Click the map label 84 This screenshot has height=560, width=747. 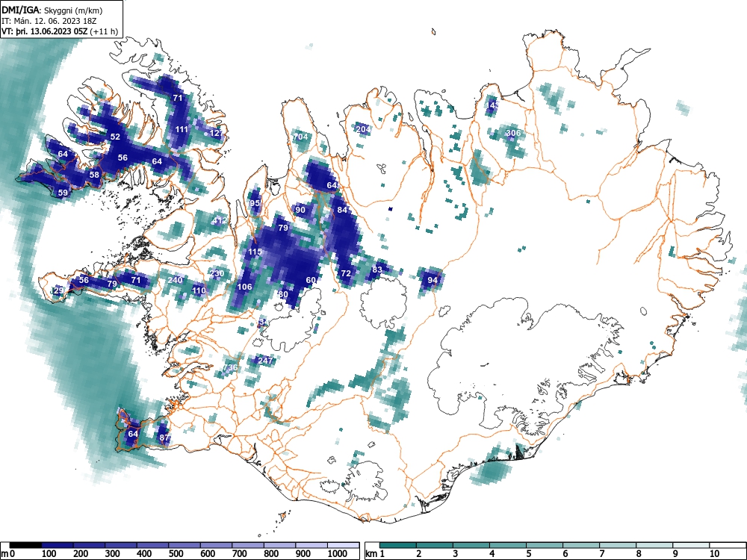coord(342,210)
